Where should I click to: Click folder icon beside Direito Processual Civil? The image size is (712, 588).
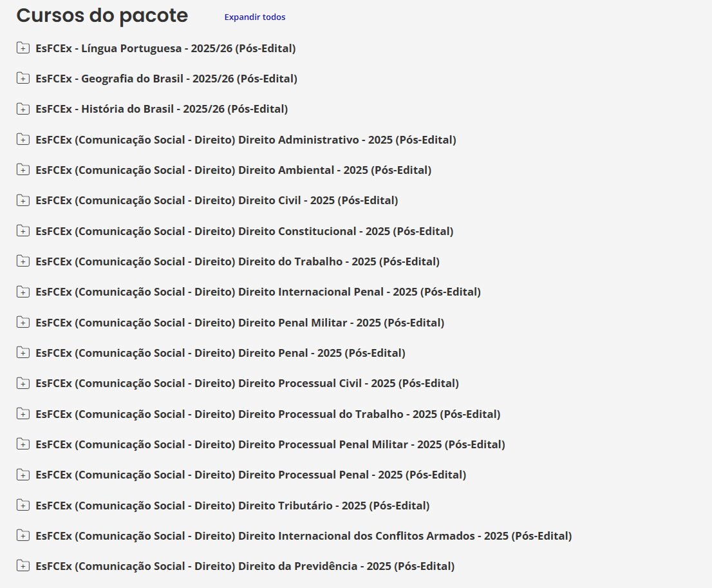23,383
